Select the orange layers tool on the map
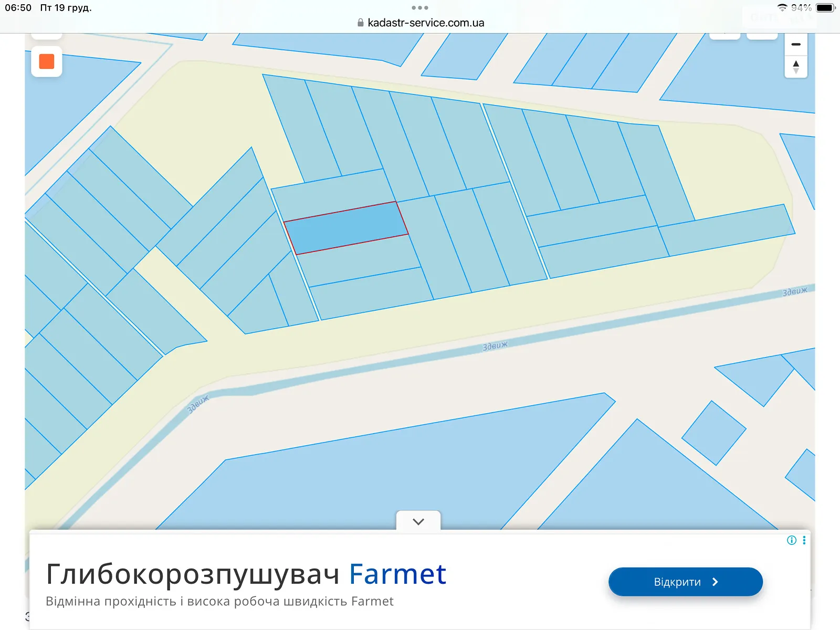 (x=46, y=61)
